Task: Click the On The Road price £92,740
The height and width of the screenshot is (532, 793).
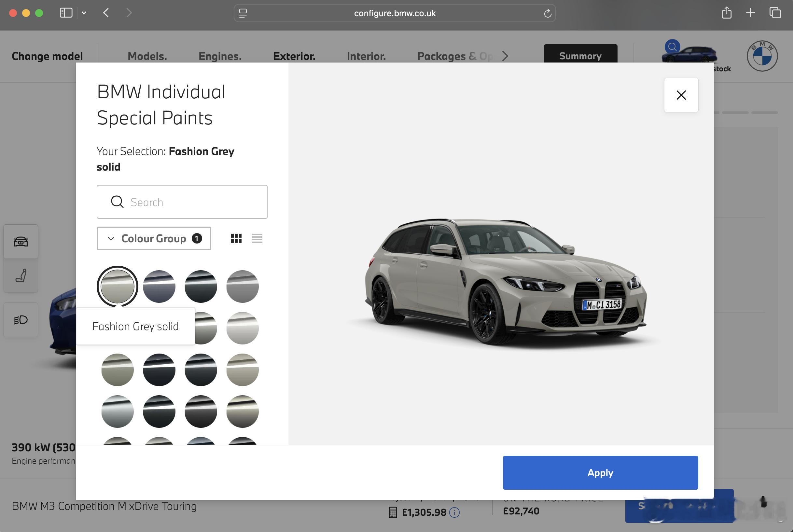Action: tap(521, 511)
